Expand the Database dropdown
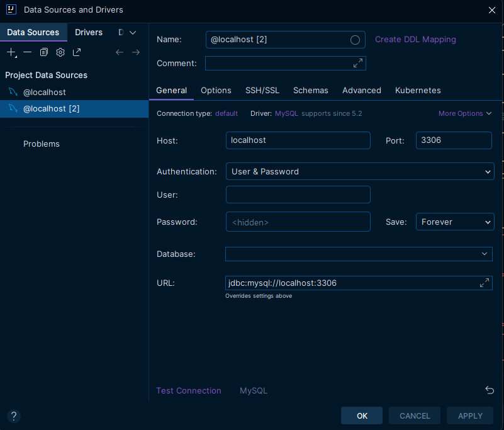 coord(484,254)
